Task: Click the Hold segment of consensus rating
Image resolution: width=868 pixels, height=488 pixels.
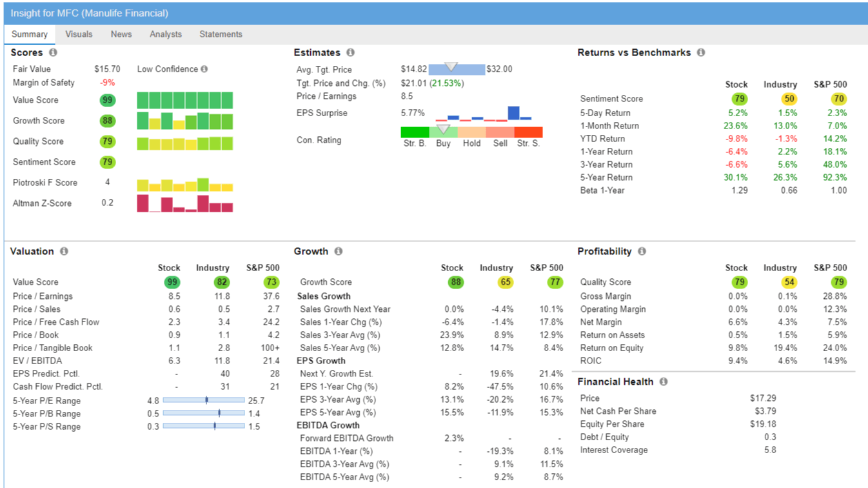Action: (x=471, y=132)
